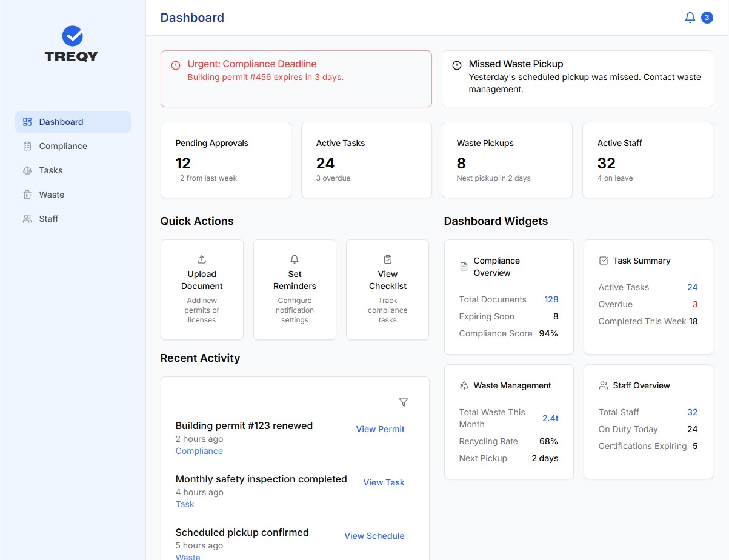
Task: Select the Set Reminders quick action
Action: (x=295, y=290)
